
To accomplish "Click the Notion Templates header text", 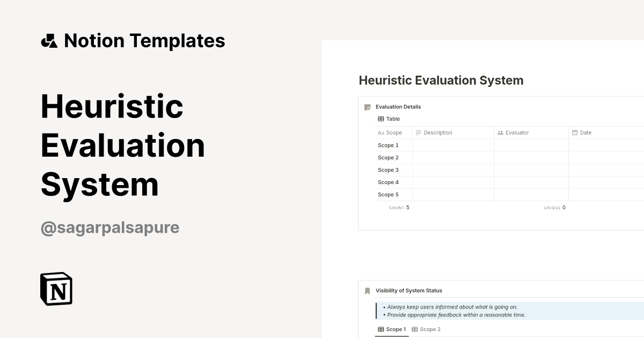I will (x=144, y=41).
